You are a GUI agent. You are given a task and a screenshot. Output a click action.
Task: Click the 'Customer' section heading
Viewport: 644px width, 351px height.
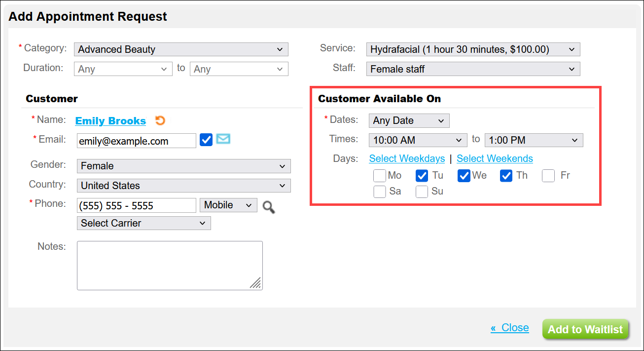pyautogui.click(x=52, y=98)
